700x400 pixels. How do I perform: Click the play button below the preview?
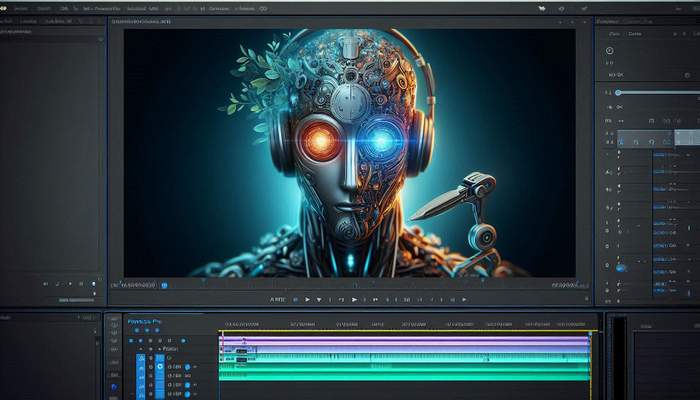pyautogui.click(x=354, y=299)
